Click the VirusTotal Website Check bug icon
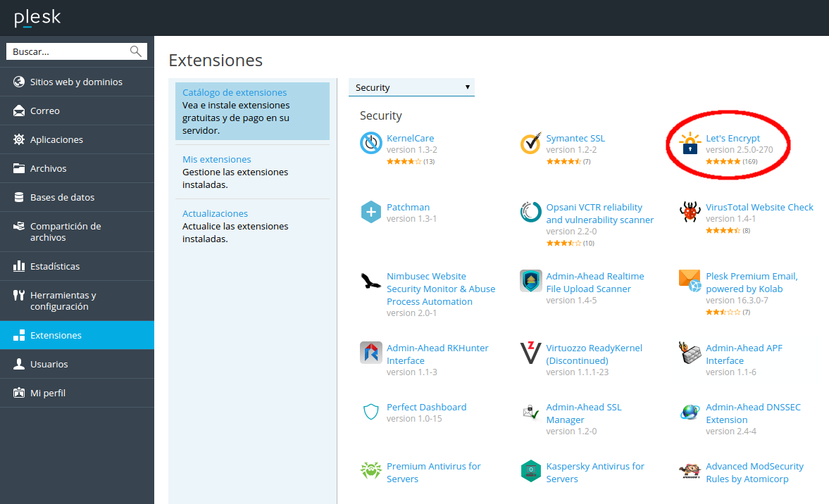829x504 pixels. 690,212
